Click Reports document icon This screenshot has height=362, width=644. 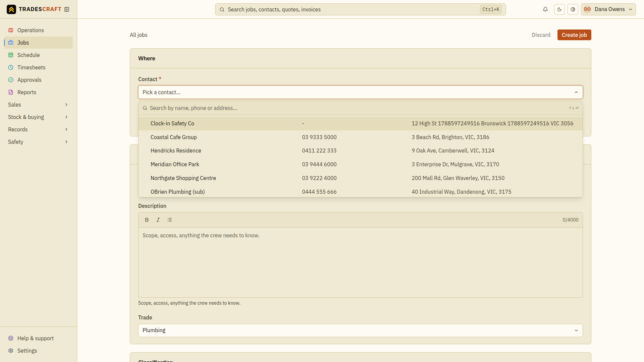[11, 92]
